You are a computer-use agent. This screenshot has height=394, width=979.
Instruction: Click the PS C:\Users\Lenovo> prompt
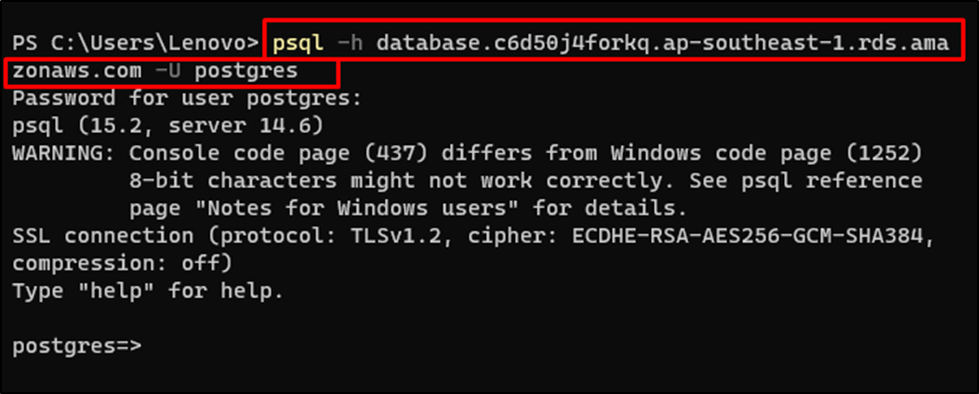pos(135,43)
